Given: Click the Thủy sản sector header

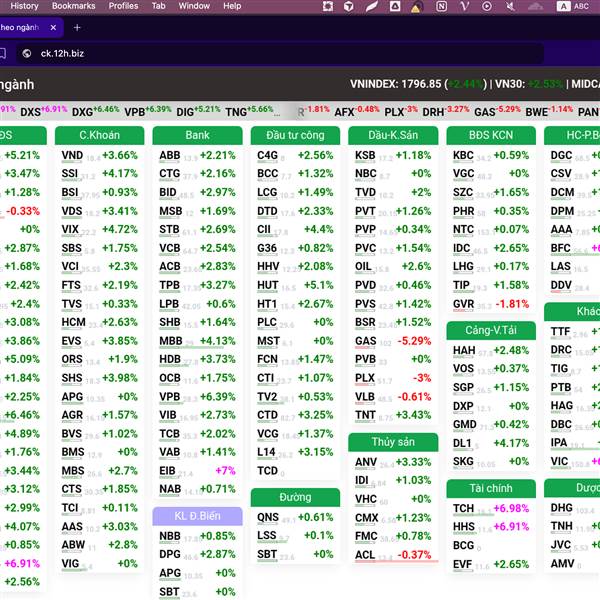Looking at the screenshot, I should tap(393, 442).
